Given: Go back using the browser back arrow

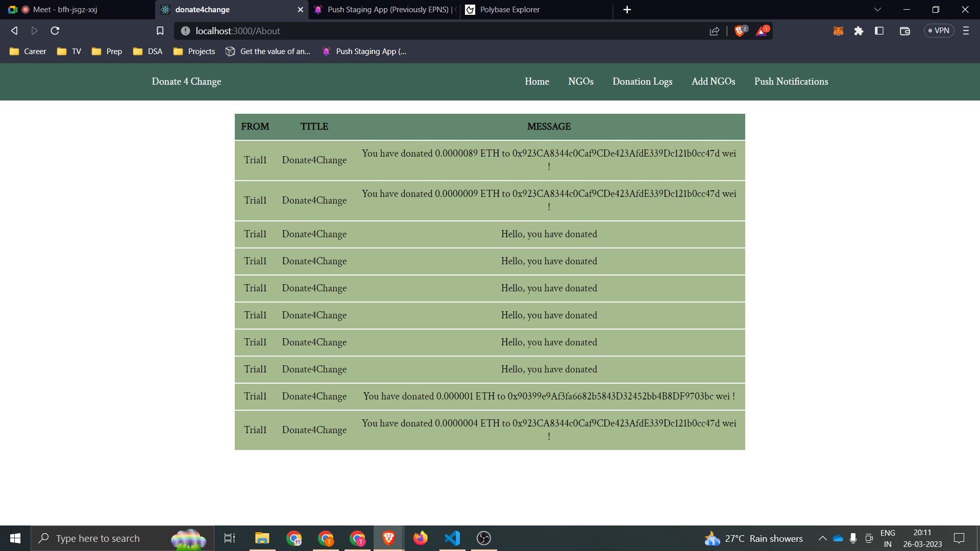Looking at the screenshot, I should [x=14, y=31].
